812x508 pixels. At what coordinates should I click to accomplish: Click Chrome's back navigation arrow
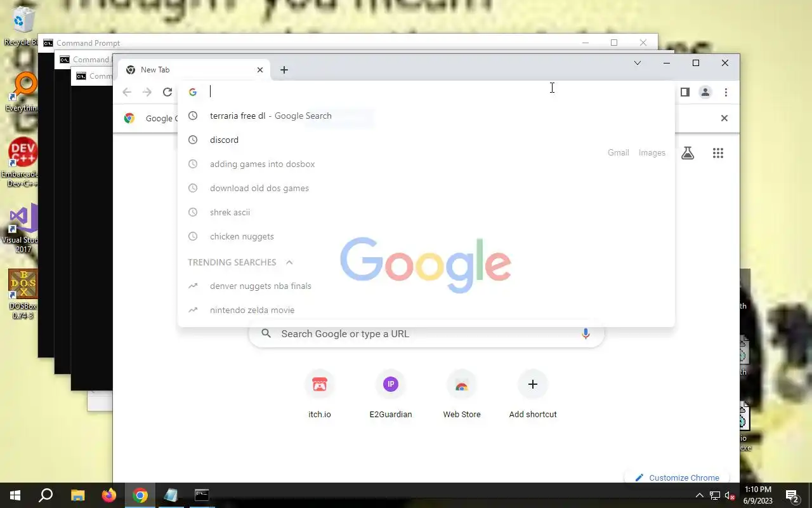click(127, 92)
